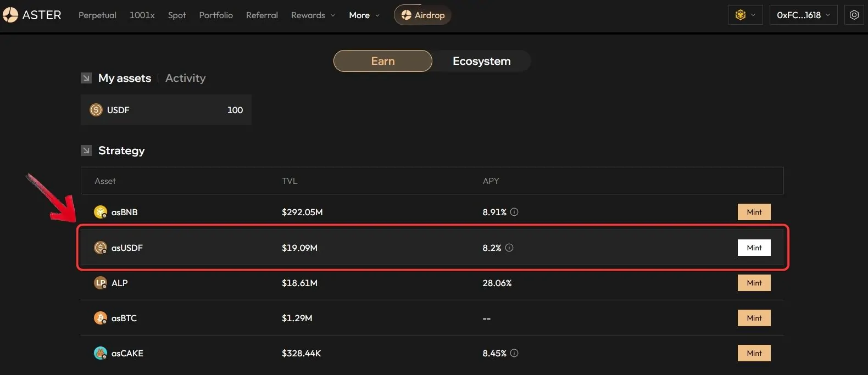868x375 pixels.
Task: Collapse the My assets section arrow
Action: tap(86, 78)
